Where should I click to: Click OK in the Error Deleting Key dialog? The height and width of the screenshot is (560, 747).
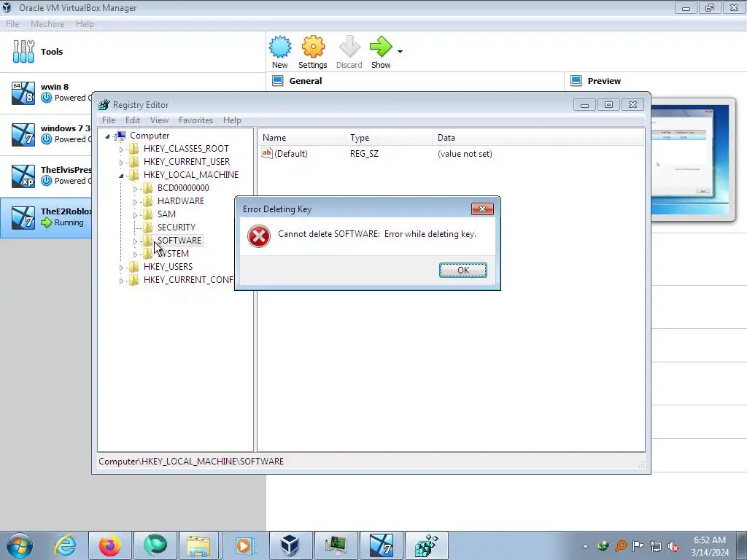(462, 271)
